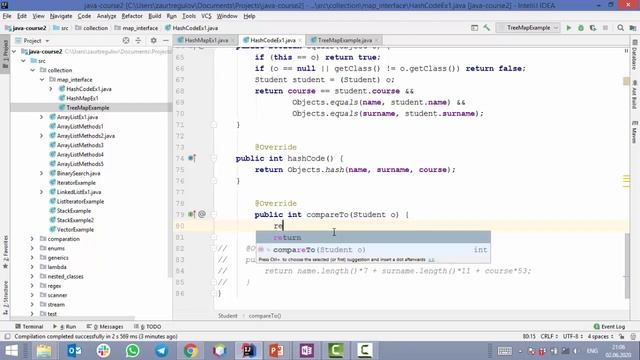This screenshot has width=640, height=360.
Task: Open the Terminal tool window
Action: coord(29,327)
